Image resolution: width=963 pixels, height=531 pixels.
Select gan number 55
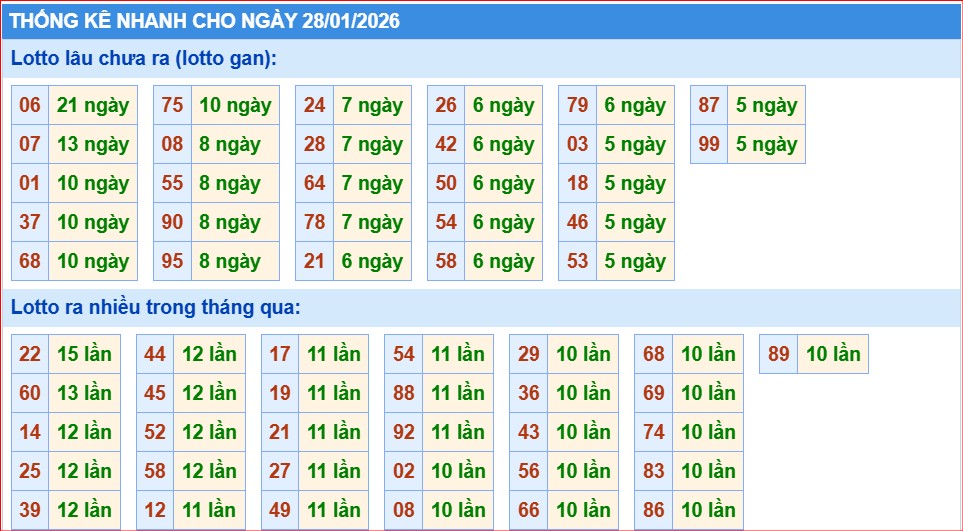coord(172,184)
